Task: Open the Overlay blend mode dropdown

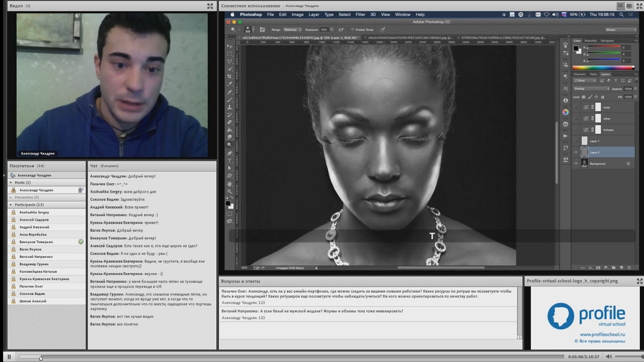Action: pos(591,88)
